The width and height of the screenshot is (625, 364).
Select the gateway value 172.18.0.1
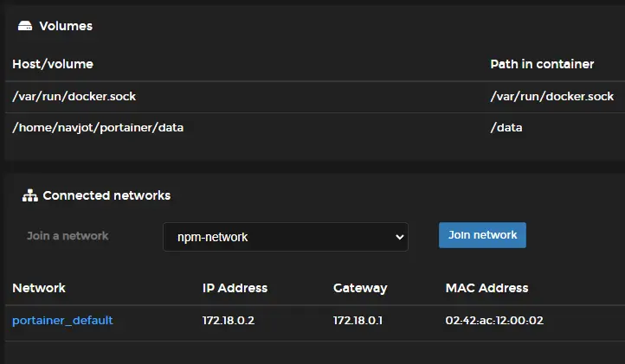359,321
